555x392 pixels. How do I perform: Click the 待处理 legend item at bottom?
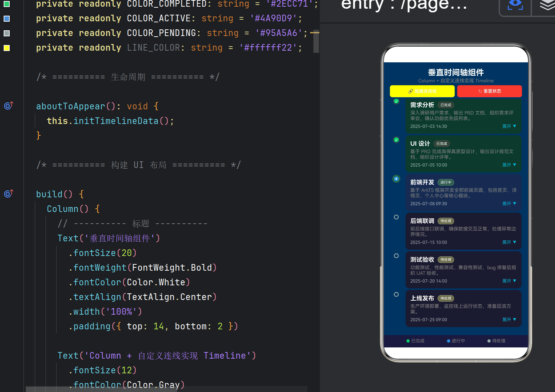496,341
